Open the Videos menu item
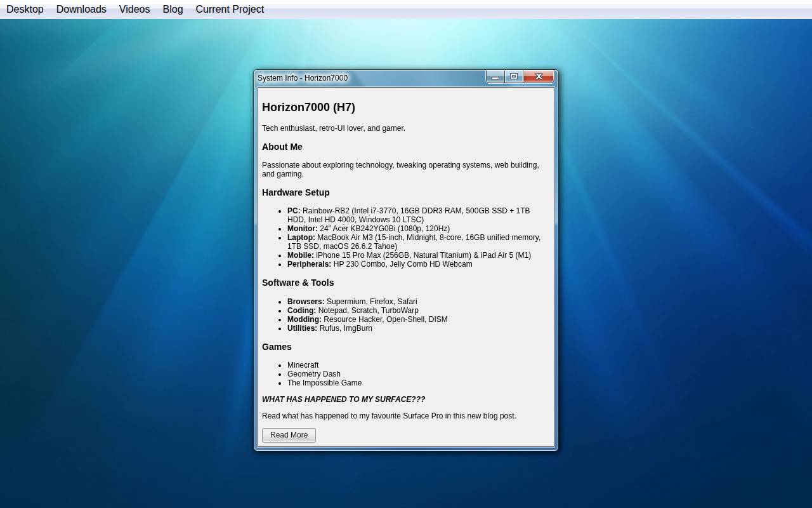This screenshot has height=508, width=812. pyautogui.click(x=134, y=10)
